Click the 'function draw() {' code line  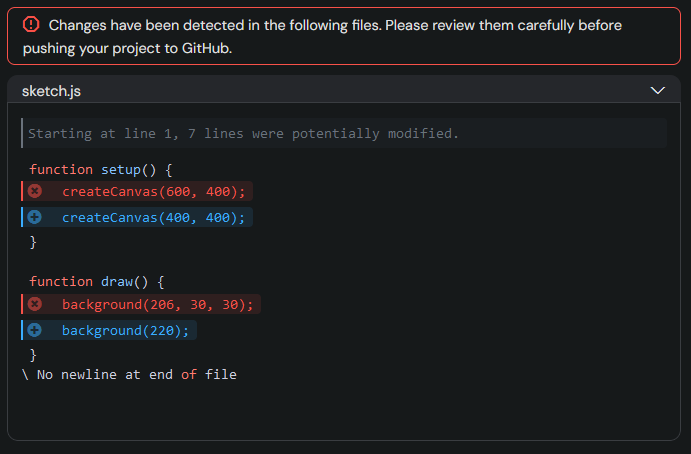tap(96, 282)
